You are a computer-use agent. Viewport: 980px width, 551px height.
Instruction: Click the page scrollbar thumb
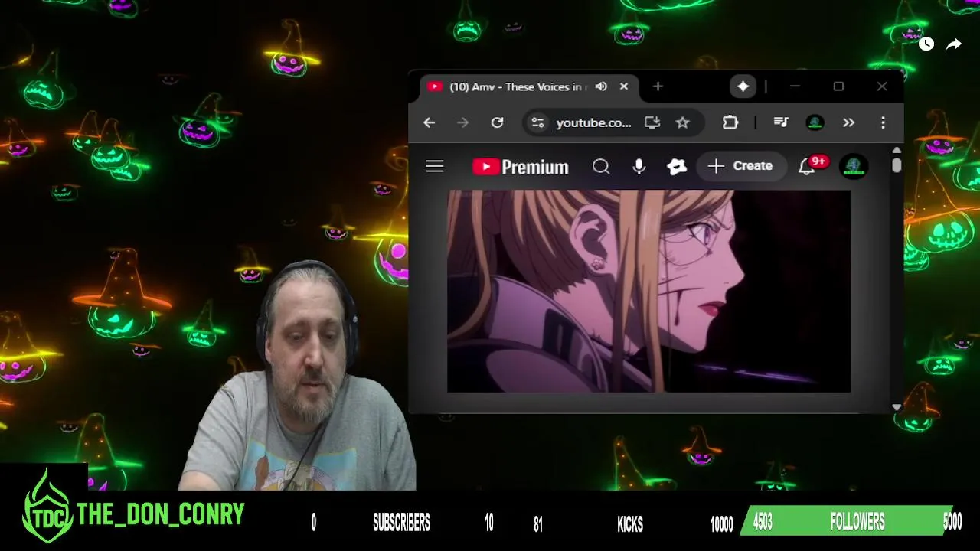tap(897, 165)
